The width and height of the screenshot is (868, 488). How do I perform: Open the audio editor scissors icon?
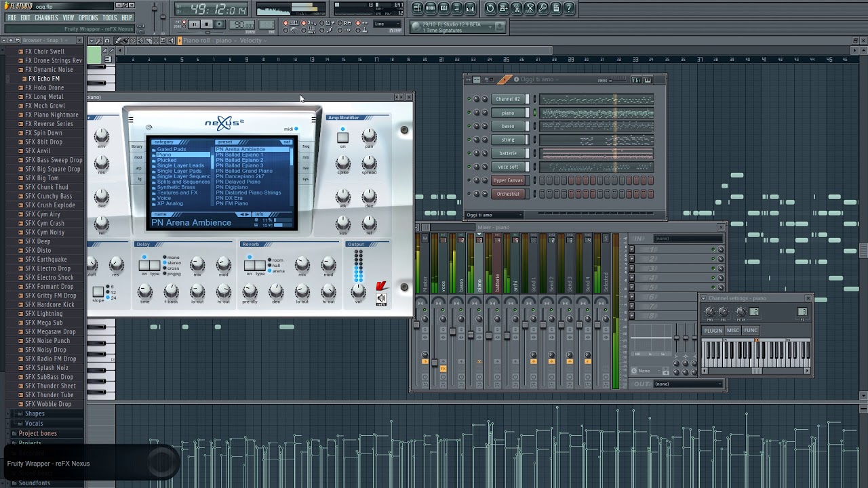point(530,8)
